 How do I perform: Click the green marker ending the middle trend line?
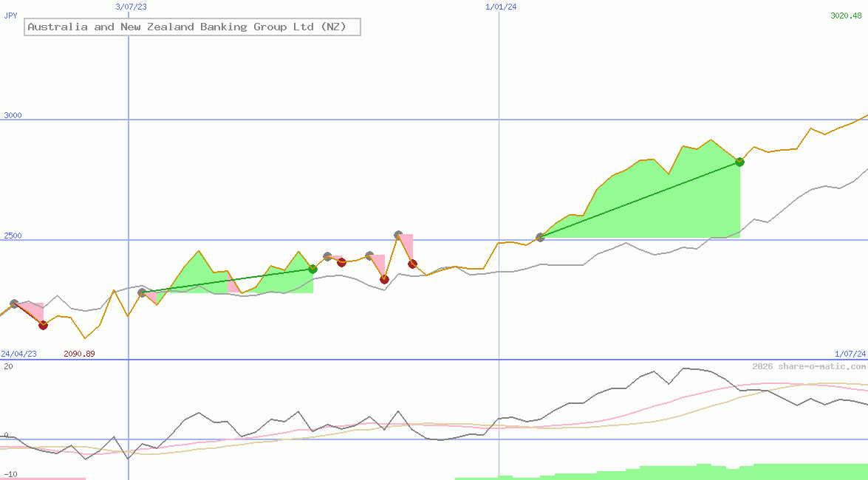coord(312,270)
